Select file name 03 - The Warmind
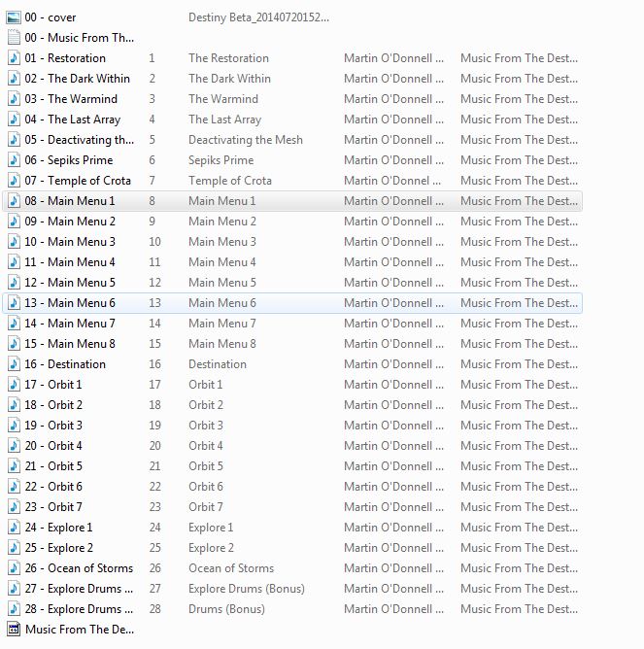 click(x=71, y=99)
